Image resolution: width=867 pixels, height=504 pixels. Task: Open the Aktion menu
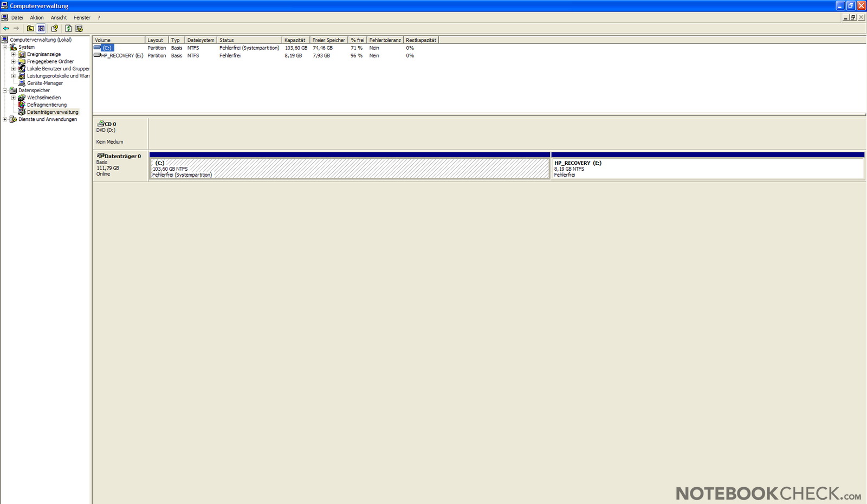[37, 17]
